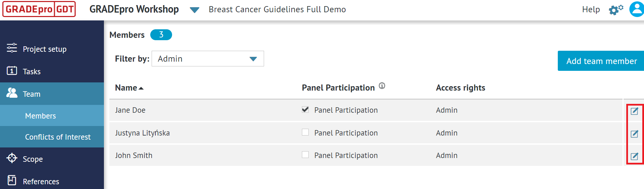Go to Project setup in sidebar
The height and width of the screenshot is (189, 644).
click(x=44, y=49)
